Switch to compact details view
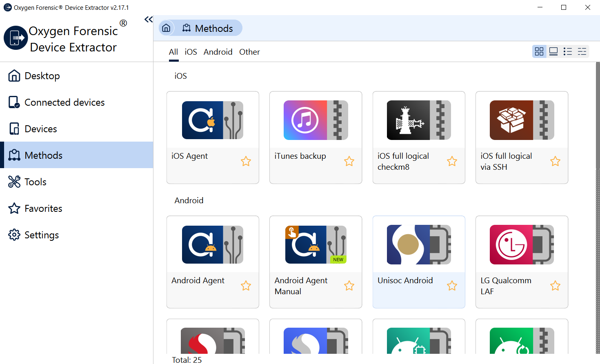 (582, 51)
